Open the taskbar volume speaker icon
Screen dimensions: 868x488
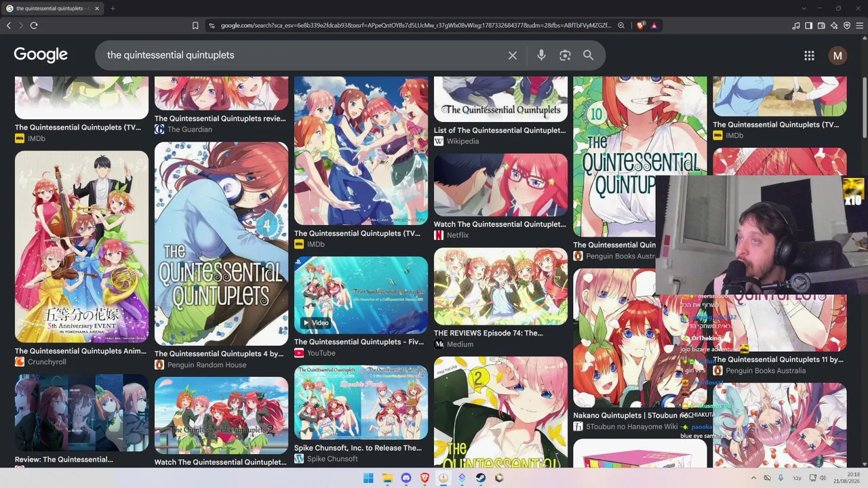(x=823, y=478)
